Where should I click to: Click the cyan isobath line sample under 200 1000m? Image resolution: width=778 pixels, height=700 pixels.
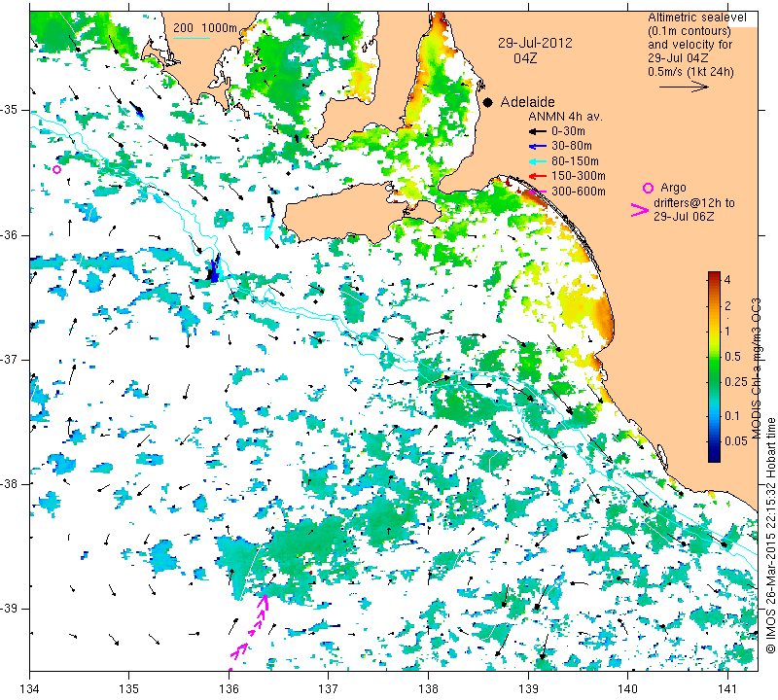pyautogui.click(x=192, y=38)
